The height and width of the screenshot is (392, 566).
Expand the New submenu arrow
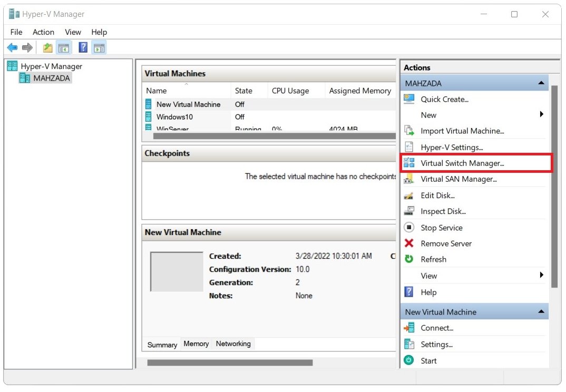pyautogui.click(x=541, y=115)
